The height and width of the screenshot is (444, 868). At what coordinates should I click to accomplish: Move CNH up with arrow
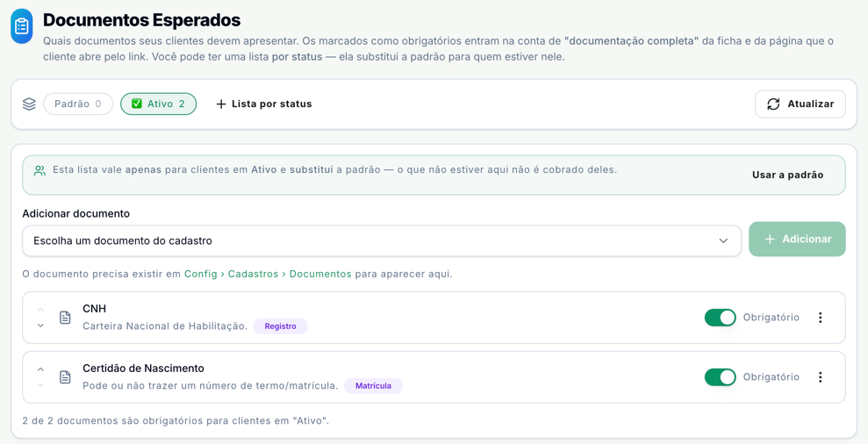click(40, 310)
